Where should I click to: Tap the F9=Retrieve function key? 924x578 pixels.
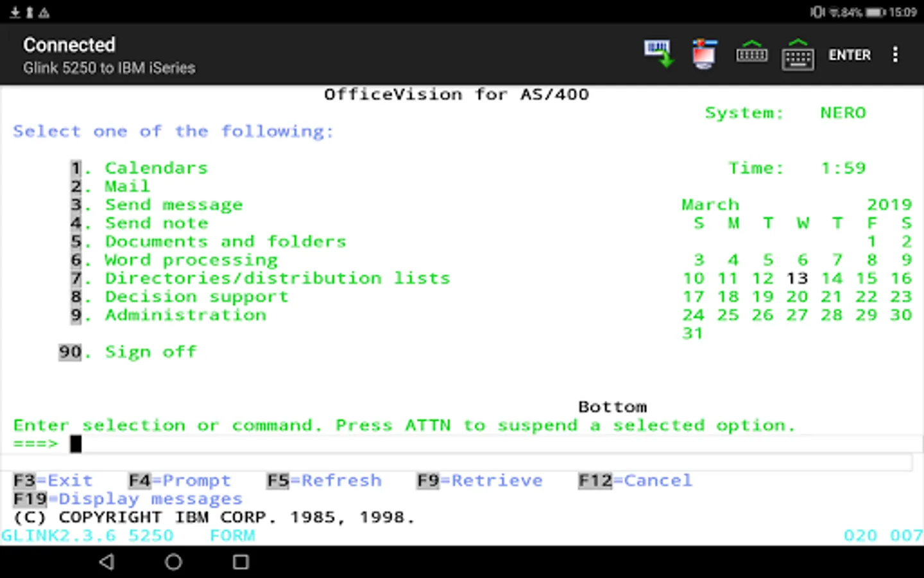pos(480,481)
